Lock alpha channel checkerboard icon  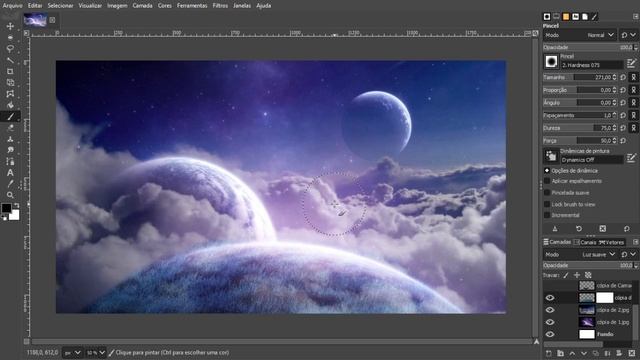coord(588,276)
